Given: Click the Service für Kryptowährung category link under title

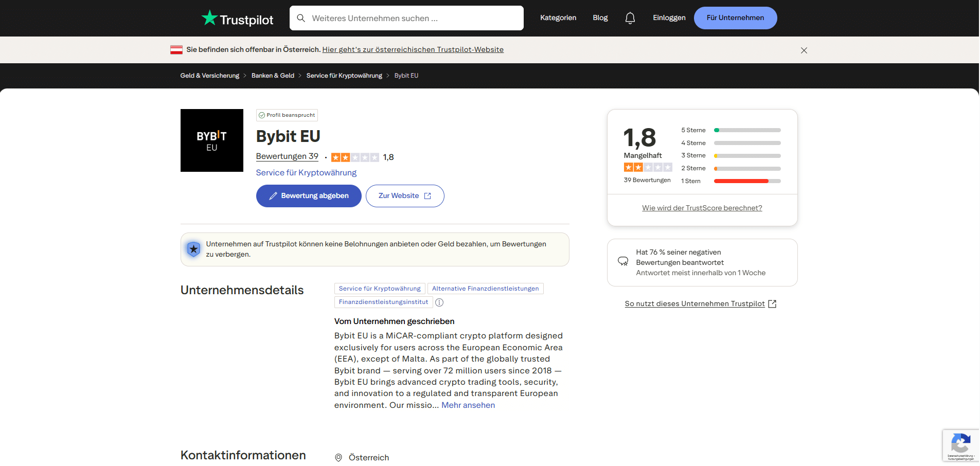Looking at the screenshot, I should click(306, 173).
